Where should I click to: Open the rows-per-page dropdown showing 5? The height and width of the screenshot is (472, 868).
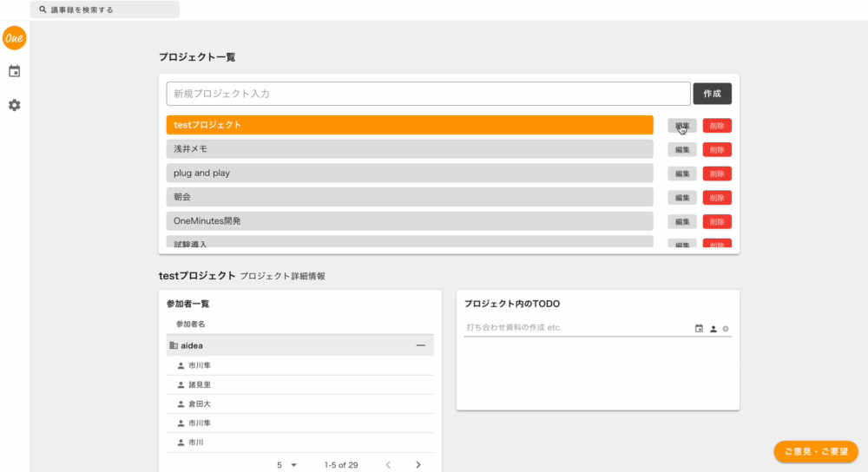click(286, 465)
